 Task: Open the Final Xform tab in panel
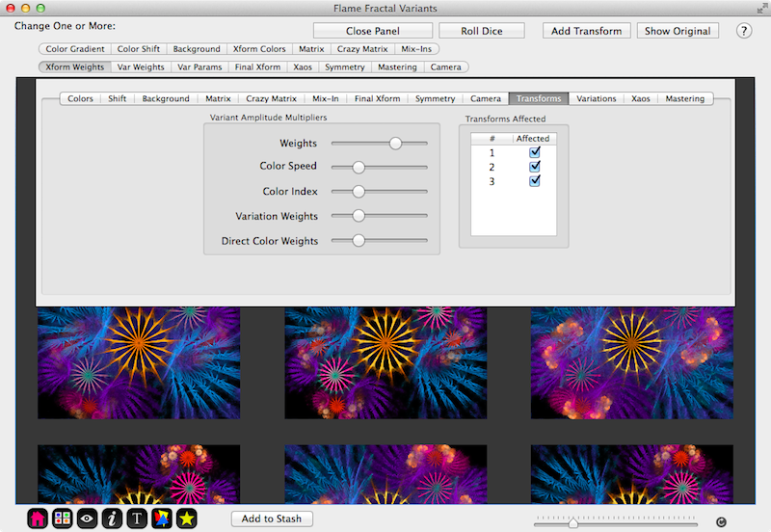point(377,99)
